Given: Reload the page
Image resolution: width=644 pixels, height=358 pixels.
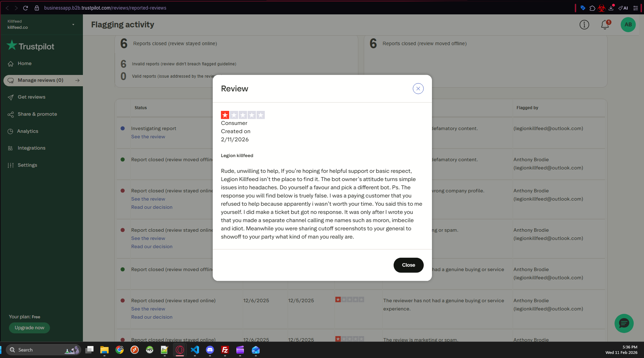Looking at the screenshot, I should 25,8.
